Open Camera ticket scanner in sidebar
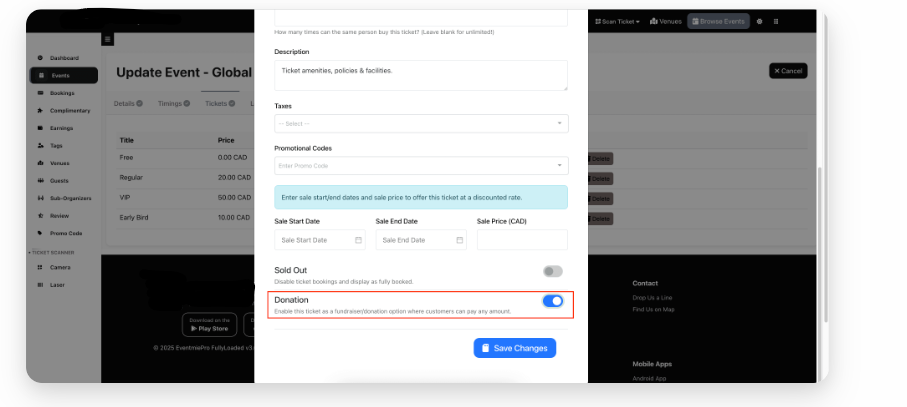This screenshot has width=907, height=407. (60, 267)
